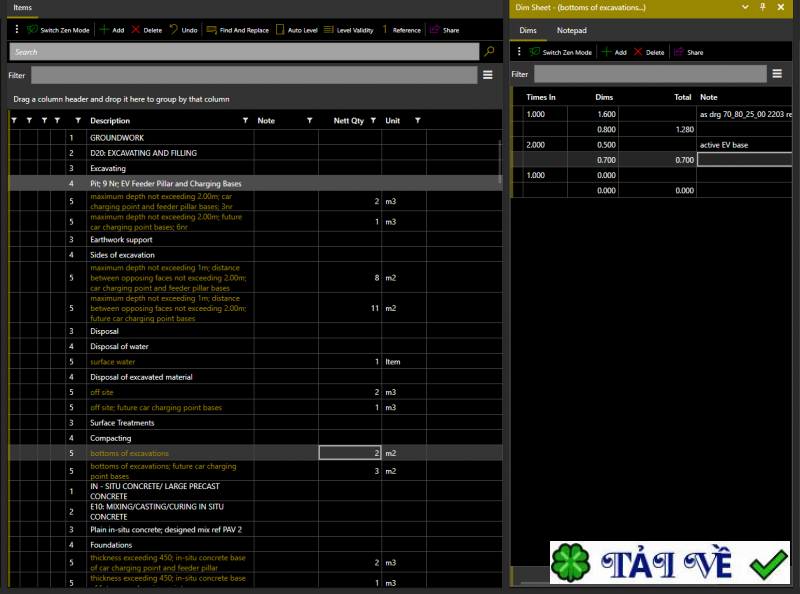
Task: Click the Items list vertical scrollbar
Action: 500,162
